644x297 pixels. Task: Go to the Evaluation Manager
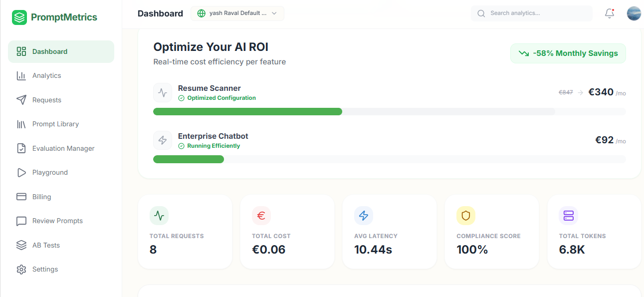click(63, 148)
